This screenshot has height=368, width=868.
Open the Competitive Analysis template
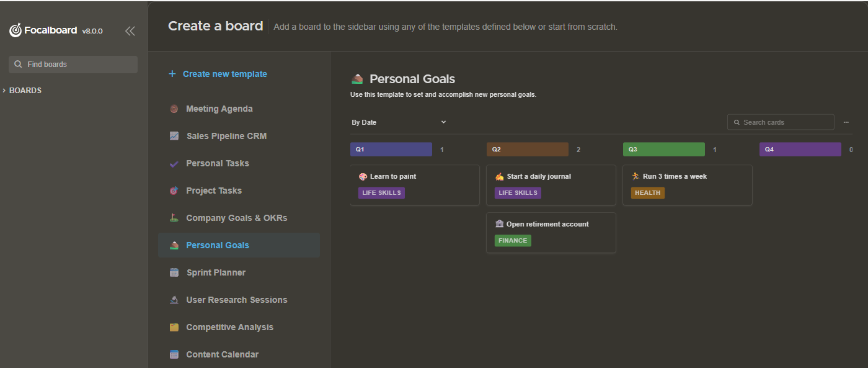(x=230, y=327)
